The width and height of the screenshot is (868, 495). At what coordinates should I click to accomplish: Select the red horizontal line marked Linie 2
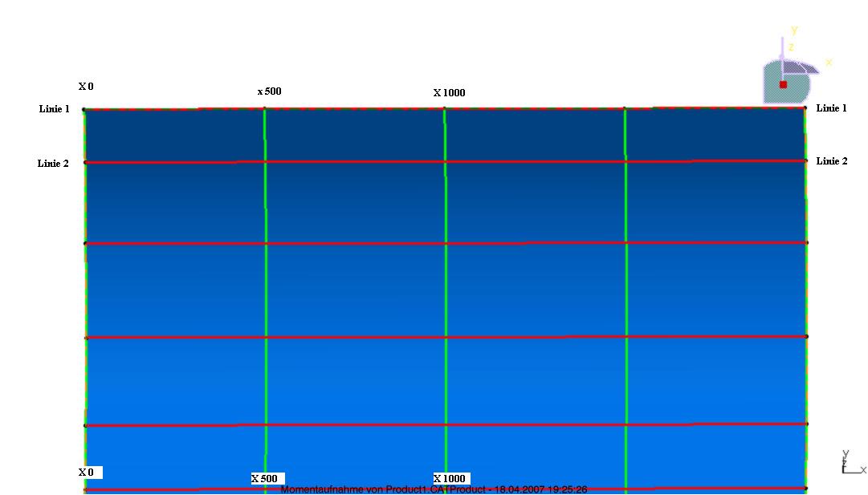pyautogui.click(x=445, y=161)
